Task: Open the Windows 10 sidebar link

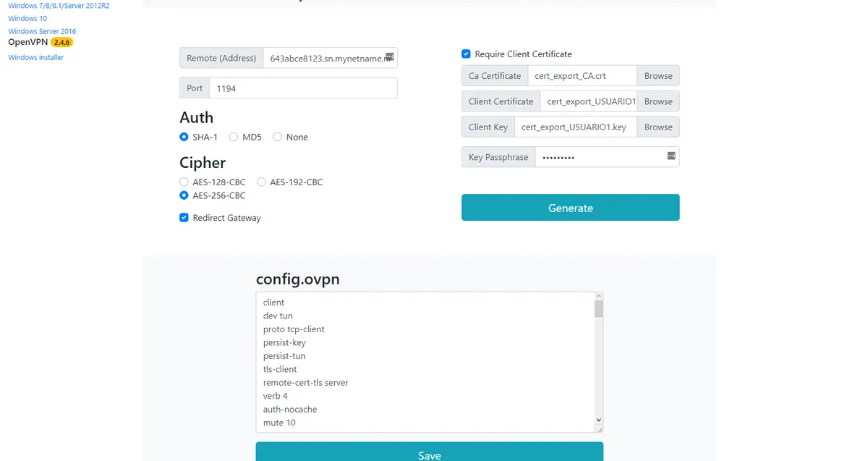Action: 27,19
